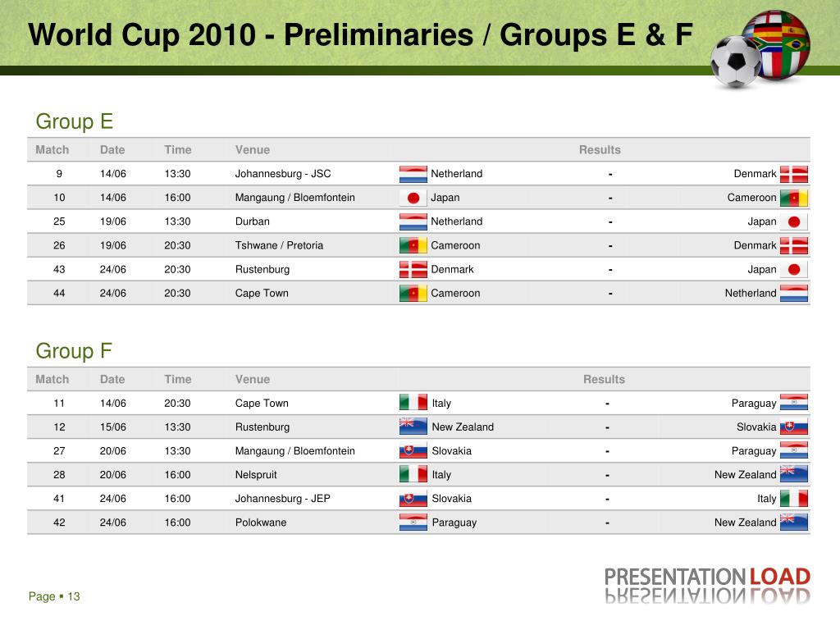Viewport: 840px width, 630px height.
Task: Click the Denmark flag in match 9 row
Action: pyautogui.click(x=794, y=174)
